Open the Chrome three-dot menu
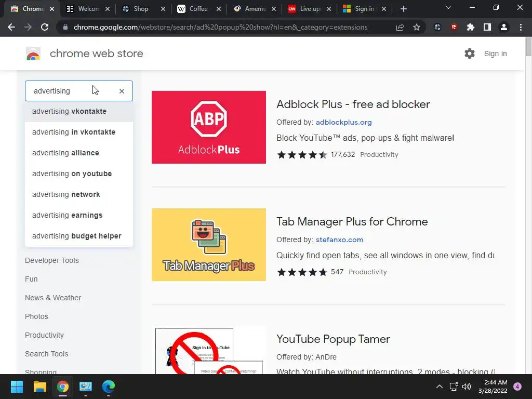 tap(521, 27)
